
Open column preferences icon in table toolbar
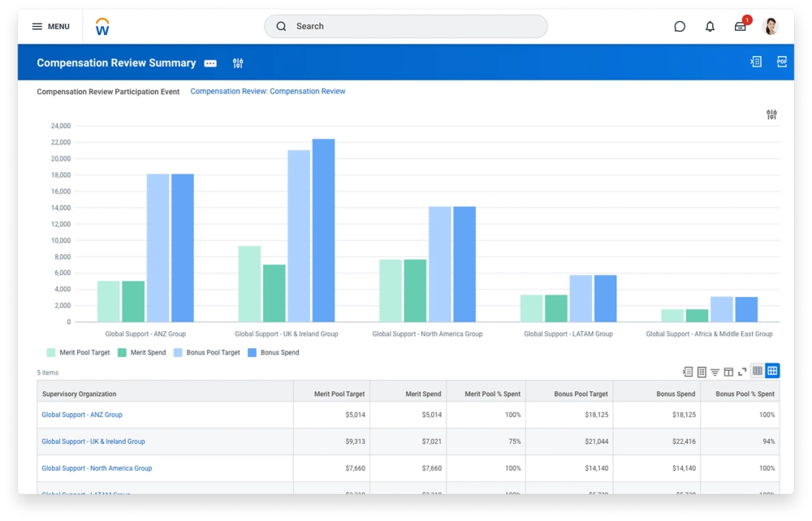click(x=728, y=372)
